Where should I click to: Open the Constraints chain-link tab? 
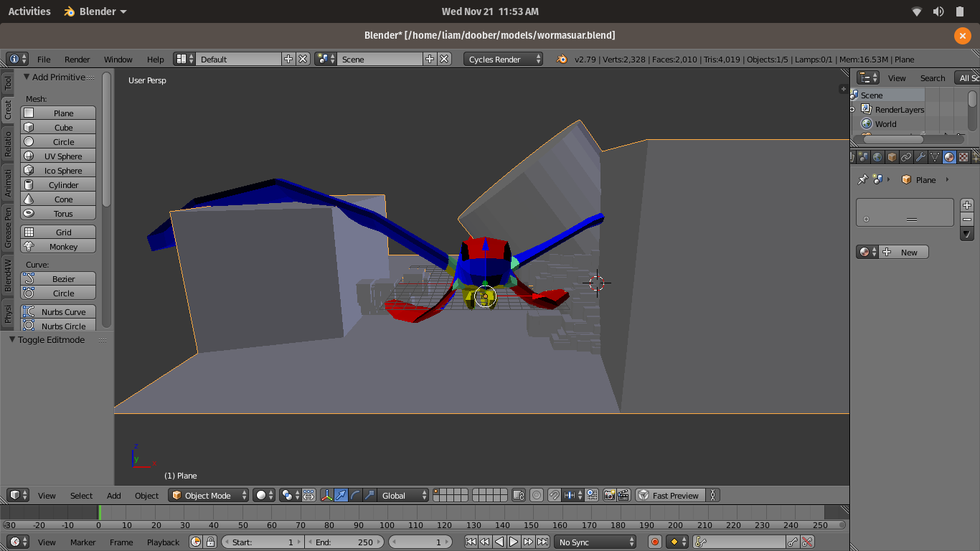pyautogui.click(x=906, y=157)
